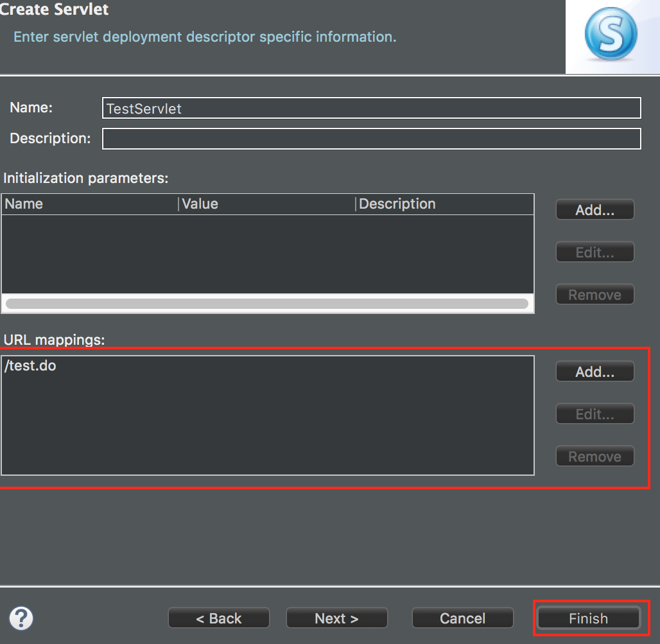Viewport: 660px width, 644px height.
Task: Click inside the empty Initialization parameters table
Action: (268, 254)
